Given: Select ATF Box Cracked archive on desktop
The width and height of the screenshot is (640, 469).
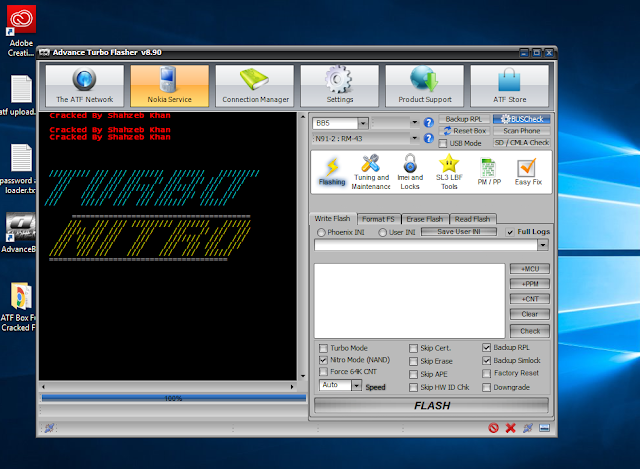Looking at the screenshot, I should [18, 307].
